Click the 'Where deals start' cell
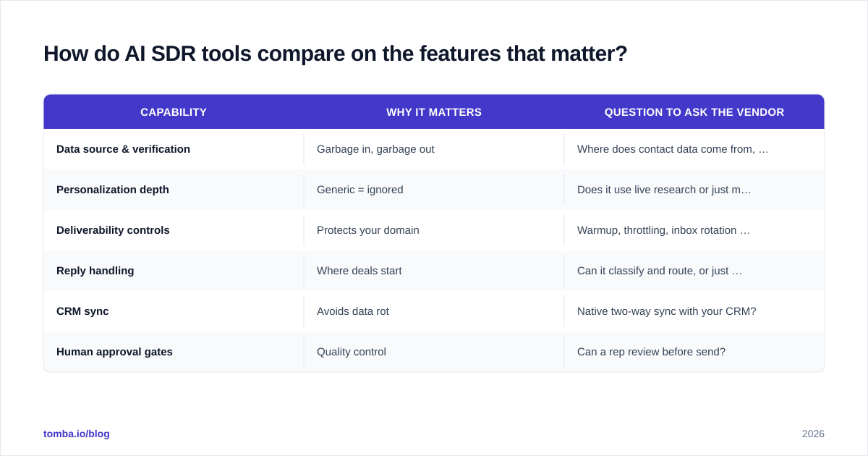868x456 pixels. click(434, 271)
